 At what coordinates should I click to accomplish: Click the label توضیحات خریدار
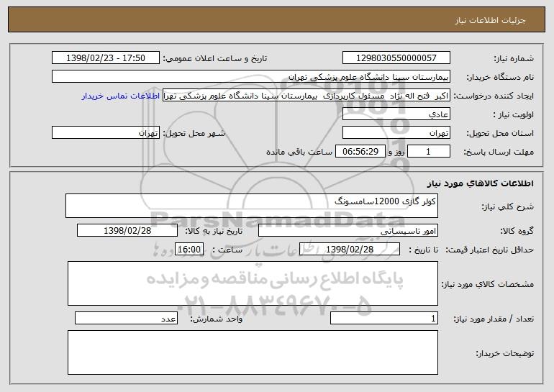pos(505,353)
